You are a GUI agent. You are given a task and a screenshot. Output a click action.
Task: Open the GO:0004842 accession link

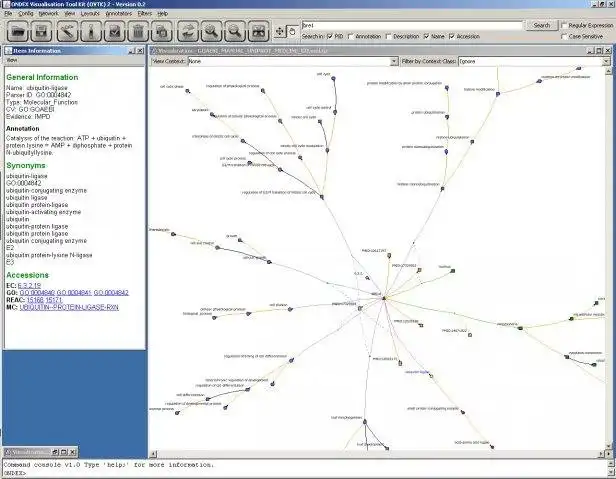[111, 293]
